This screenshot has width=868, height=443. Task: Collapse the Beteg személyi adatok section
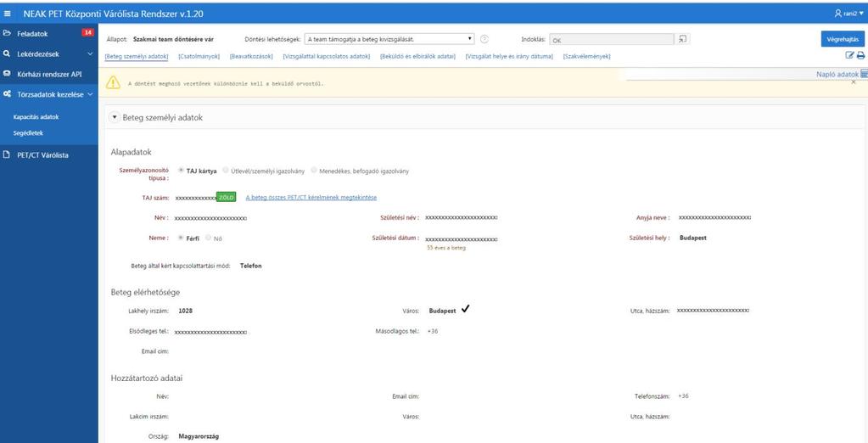[115, 117]
